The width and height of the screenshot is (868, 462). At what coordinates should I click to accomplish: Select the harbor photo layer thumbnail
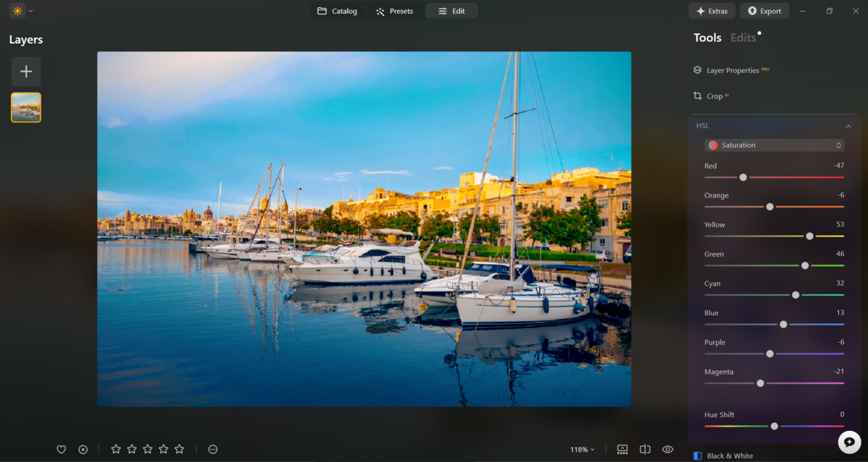(26, 107)
